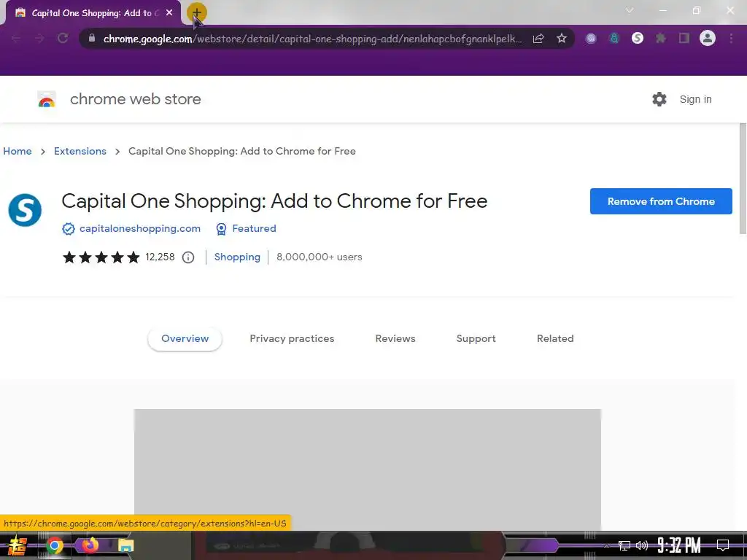Open the purple round extension icon

tap(591, 39)
